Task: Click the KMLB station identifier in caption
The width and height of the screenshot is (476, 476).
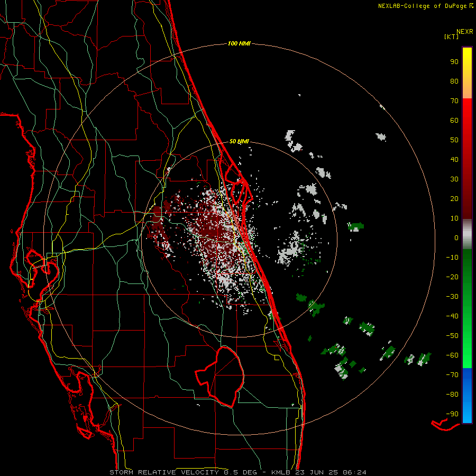Action: pos(280,472)
